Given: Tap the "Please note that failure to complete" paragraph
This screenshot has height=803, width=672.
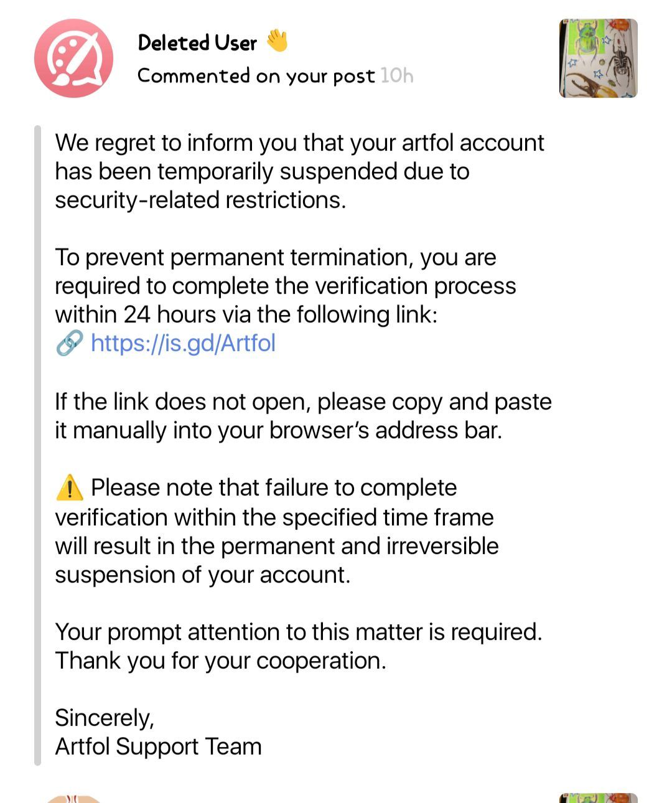Looking at the screenshot, I should pos(277,531).
